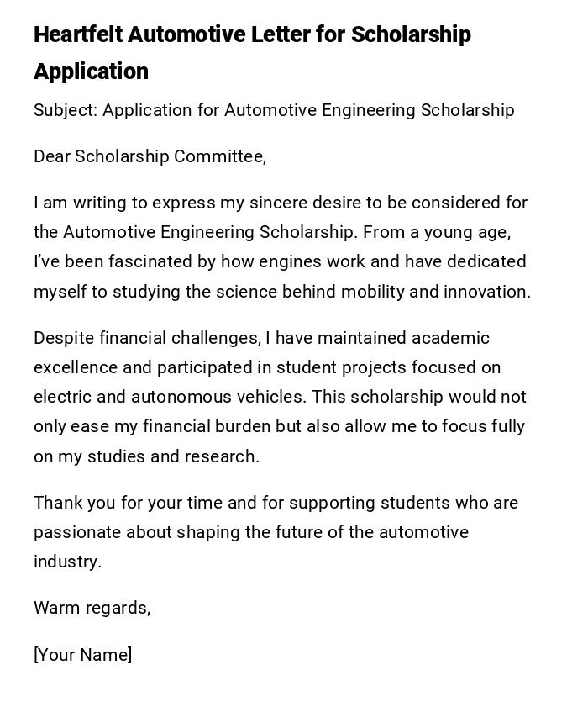Click 'on my studies and research.' line
The image size is (588, 707).
click(x=146, y=456)
